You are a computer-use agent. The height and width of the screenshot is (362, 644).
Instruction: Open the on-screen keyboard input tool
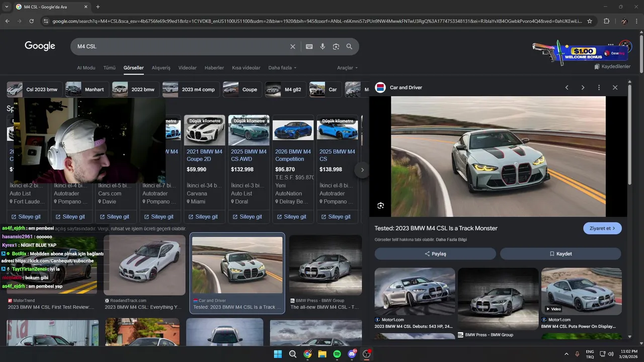point(309,46)
